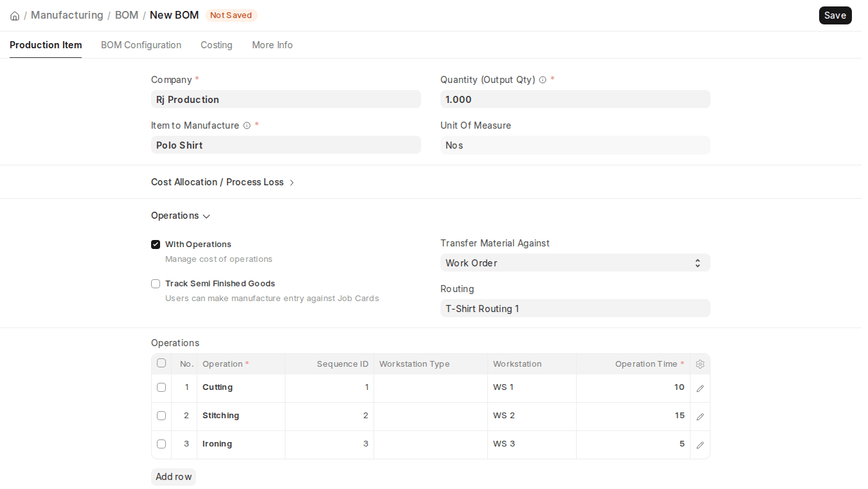Edit the Ironing operation row with the pencil
The image size is (868, 489).
coord(700,445)
